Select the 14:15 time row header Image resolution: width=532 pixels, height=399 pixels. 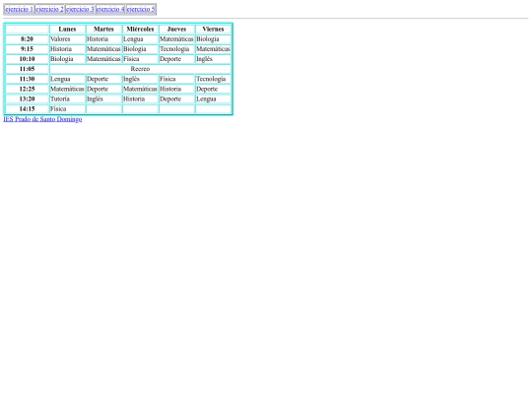pos(27,109)
